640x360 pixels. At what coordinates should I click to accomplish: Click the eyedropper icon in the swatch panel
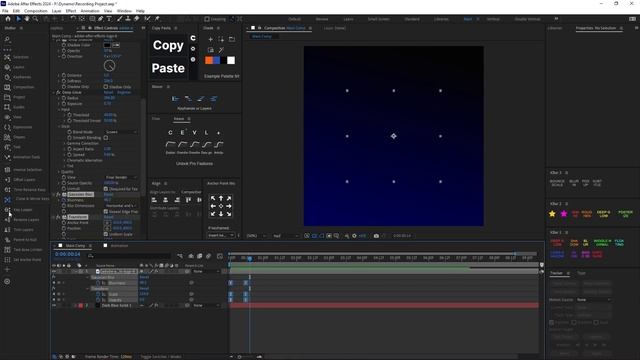coord(221,50)
